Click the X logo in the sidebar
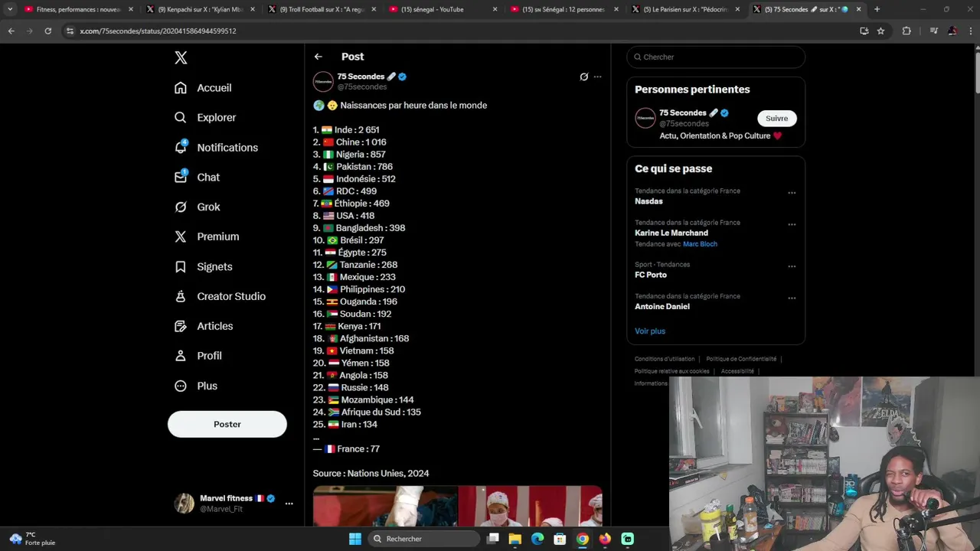Viewport: 980px width, 551px height. (x=181, y=57)
